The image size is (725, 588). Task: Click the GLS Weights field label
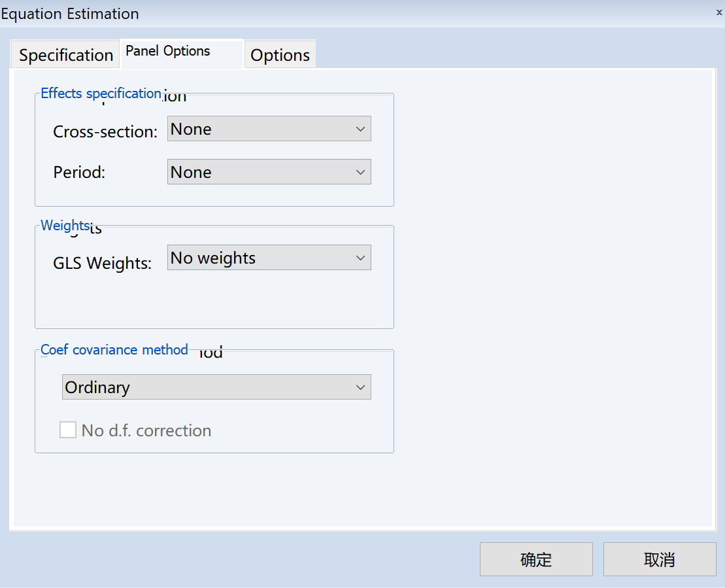[102, 263]
